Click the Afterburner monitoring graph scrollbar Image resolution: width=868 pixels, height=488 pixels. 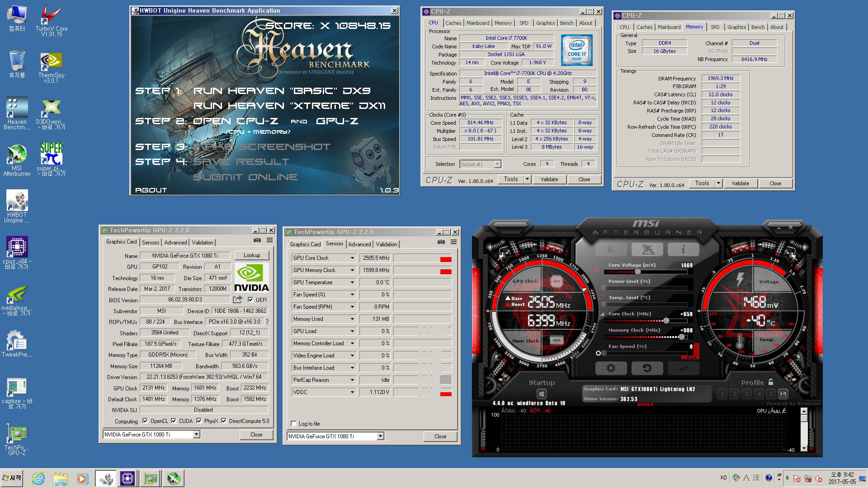pos(803,430)
